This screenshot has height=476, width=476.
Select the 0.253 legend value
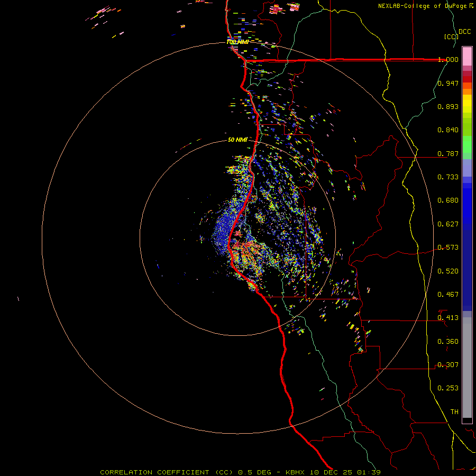click(x=448, y=388)
